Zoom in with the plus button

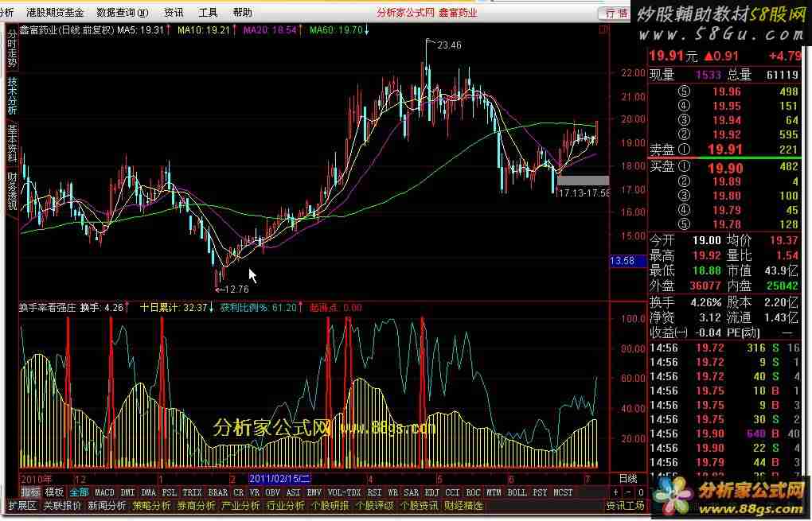click(615, 492)
